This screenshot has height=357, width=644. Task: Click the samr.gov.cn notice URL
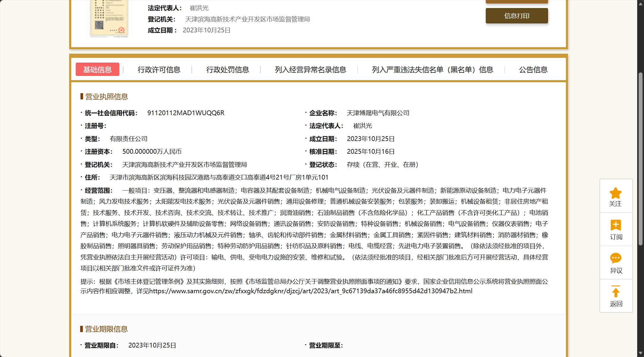click(x=311, y=291)
